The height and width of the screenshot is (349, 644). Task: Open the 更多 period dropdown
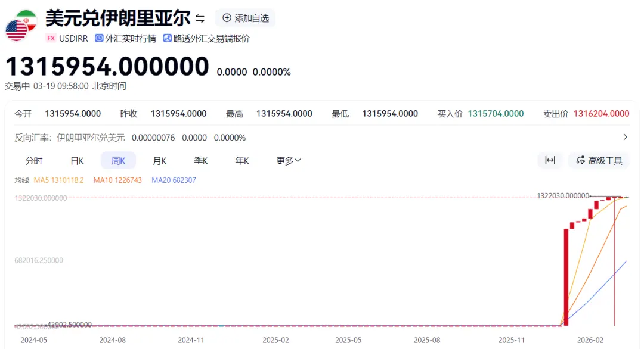289,160
